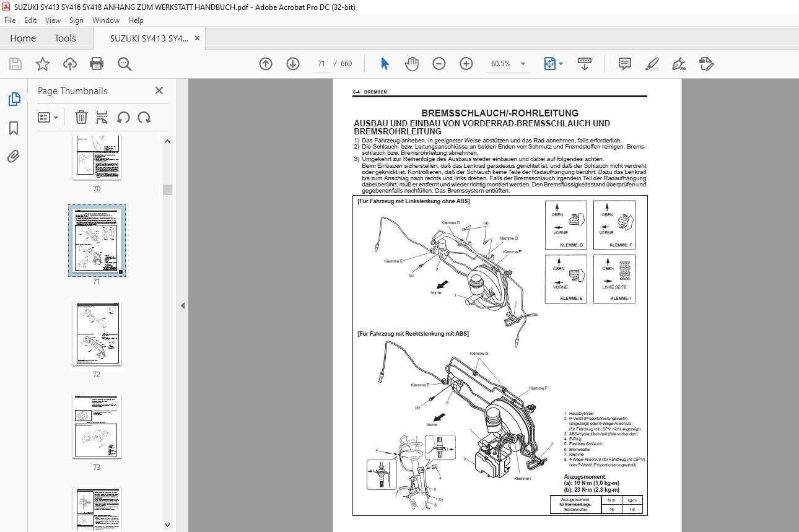The image size is (799, 532).
Task: Click the '5-4 BREMSEN' page header
Action: [370, 92]
